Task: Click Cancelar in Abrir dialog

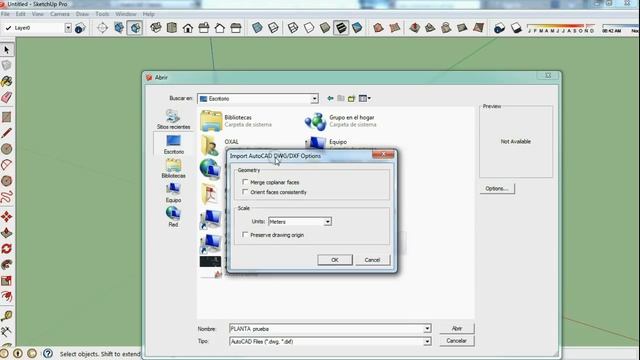Action: 457,340
